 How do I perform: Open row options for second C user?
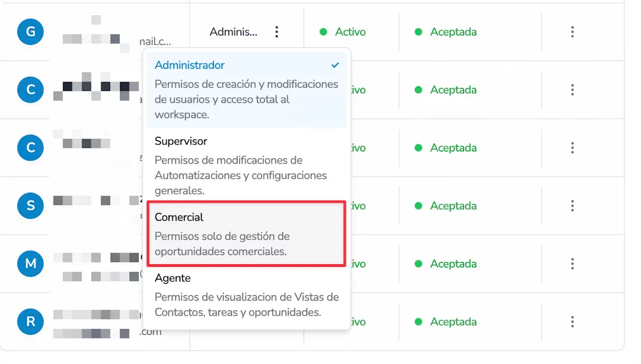click(x=572, y=148)
